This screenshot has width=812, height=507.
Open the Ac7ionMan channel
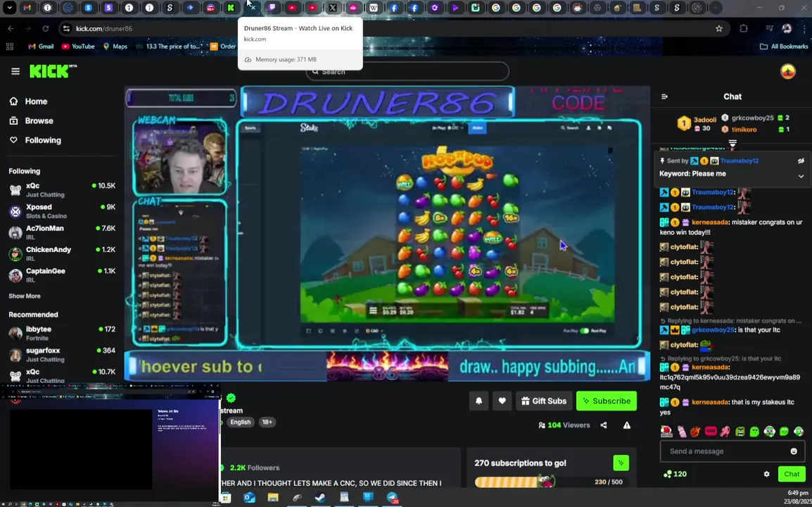click(x=62, y=232)
